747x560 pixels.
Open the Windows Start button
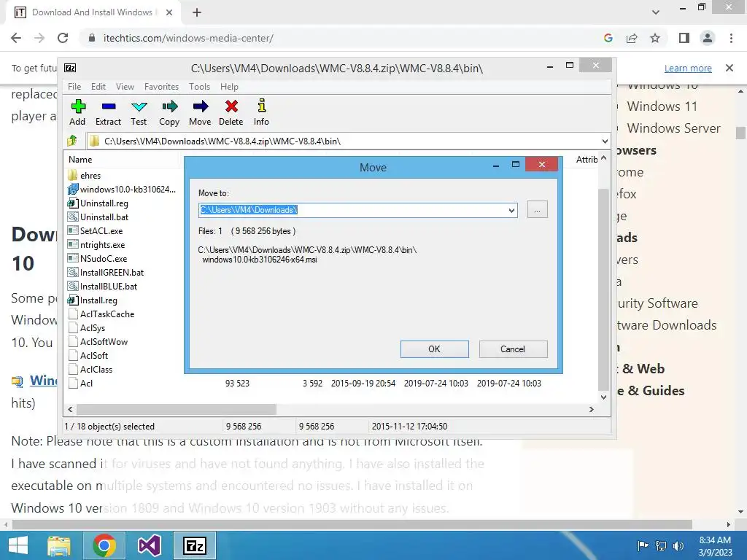[18, 545]
